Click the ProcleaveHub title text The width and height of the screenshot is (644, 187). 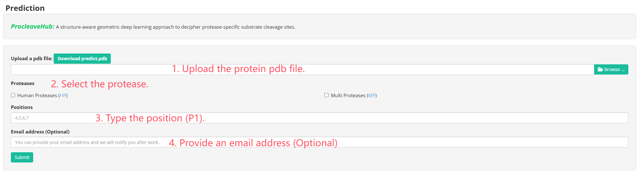pyautogui.click(x=33, y=26)
